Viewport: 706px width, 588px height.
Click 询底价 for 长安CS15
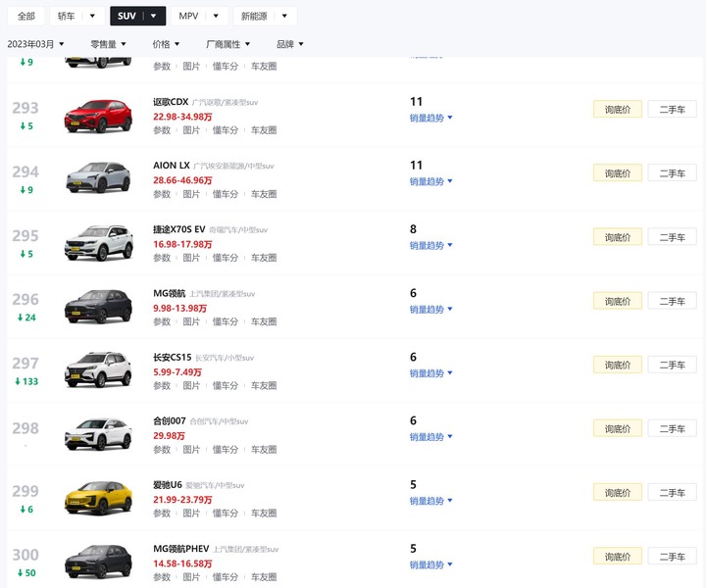coord(618,365)
